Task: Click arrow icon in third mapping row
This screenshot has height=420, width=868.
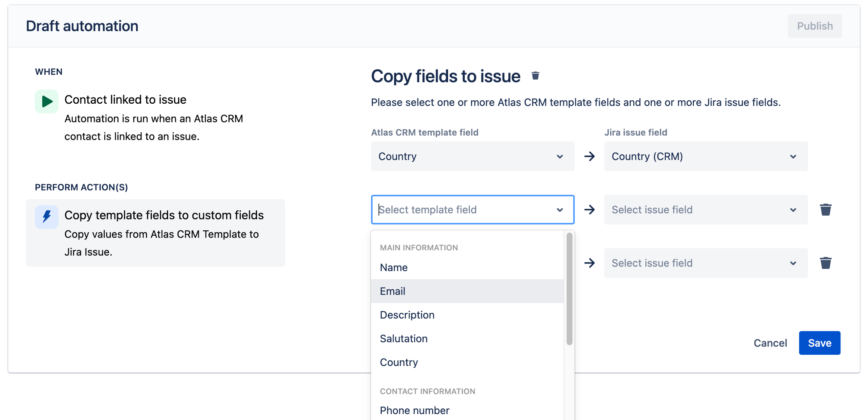Action: [589, 263]
